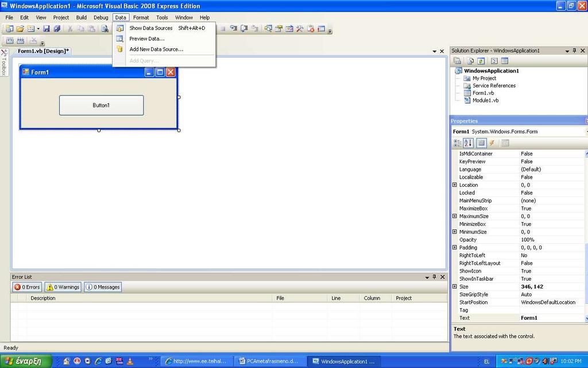The width and height of the screenshot is (588, 368).
Task: Click the New Project toolbar icon
Action: coord(9,29)
